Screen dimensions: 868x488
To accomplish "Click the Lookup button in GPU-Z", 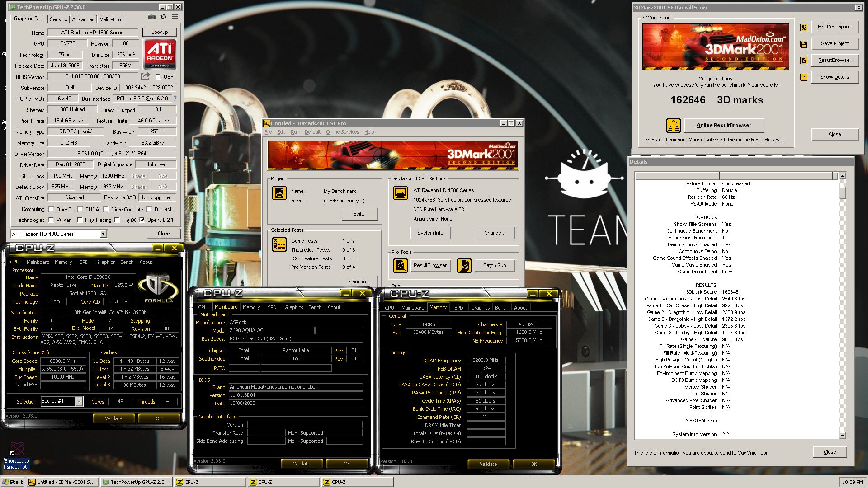I will [160, 32].
